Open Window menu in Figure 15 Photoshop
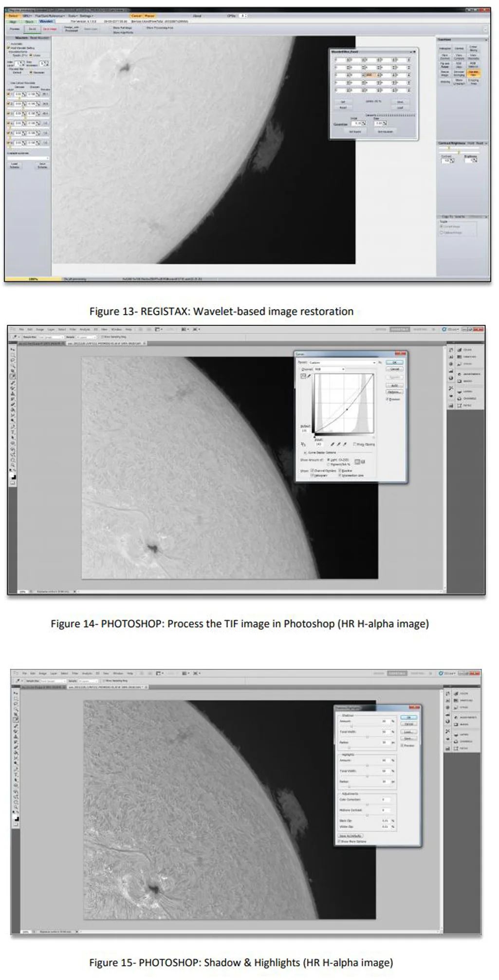499x980 pixels. coord(118,673)
